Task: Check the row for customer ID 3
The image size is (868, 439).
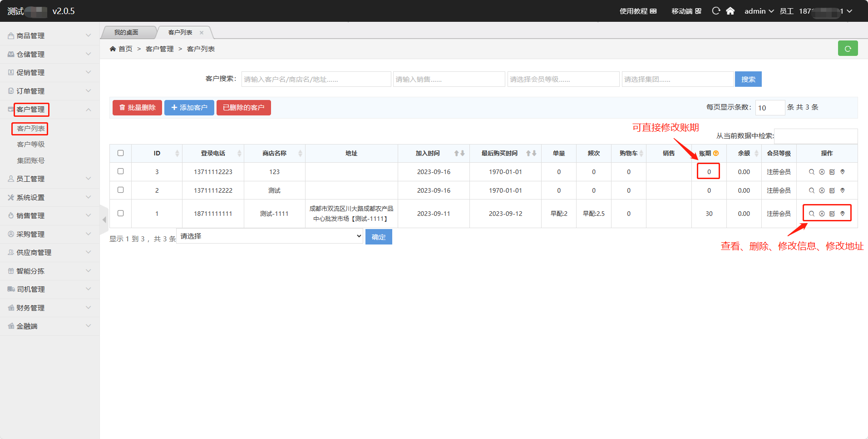Action: click(x=121, y=171)
